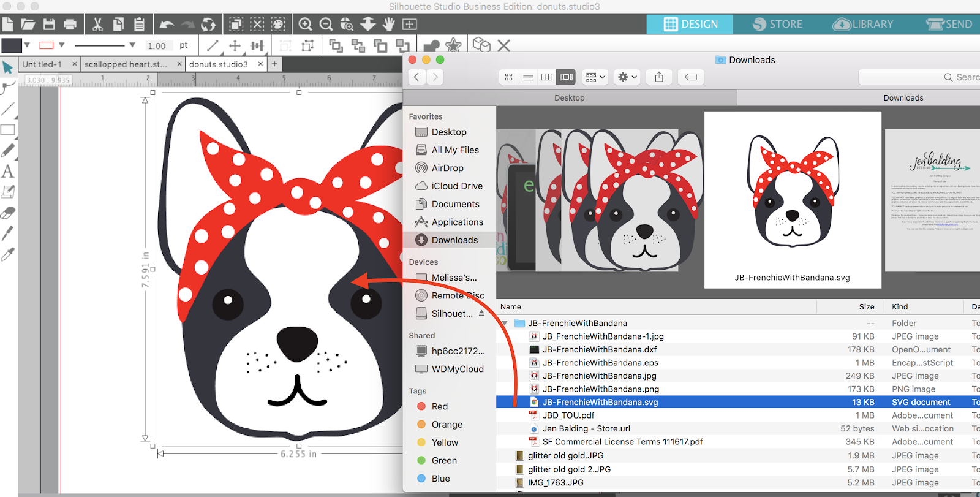Select the Pan hand tool

tap(388, 25)
